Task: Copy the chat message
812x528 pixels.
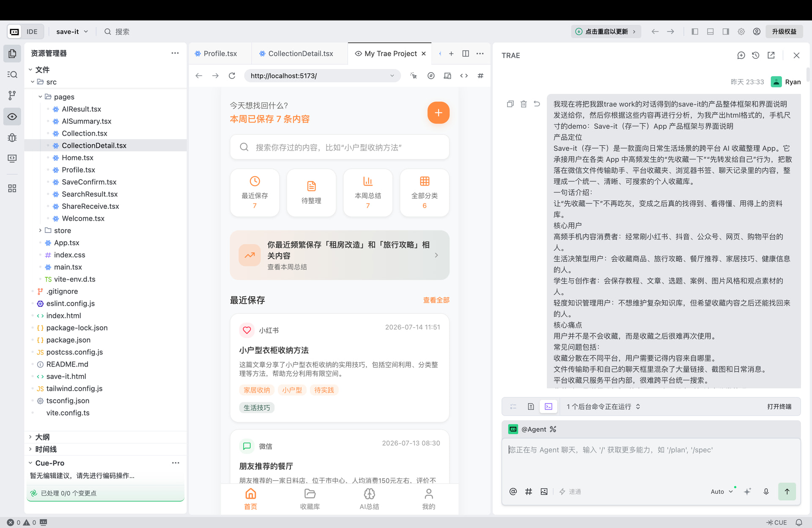Action: [510, 104]
